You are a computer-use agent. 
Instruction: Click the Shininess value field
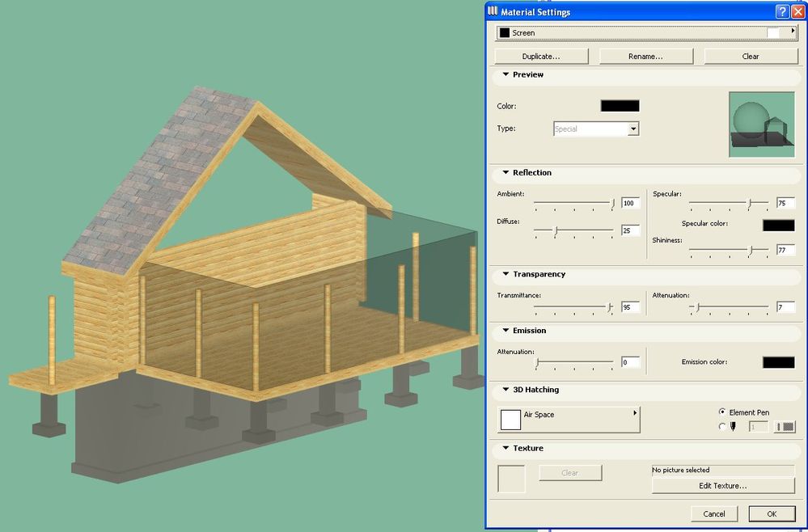pyautogui.click(x=785, y=250)
